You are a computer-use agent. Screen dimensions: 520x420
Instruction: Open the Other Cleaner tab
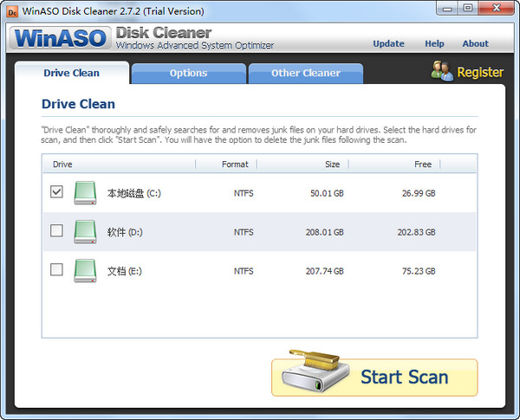click(306, 74)
